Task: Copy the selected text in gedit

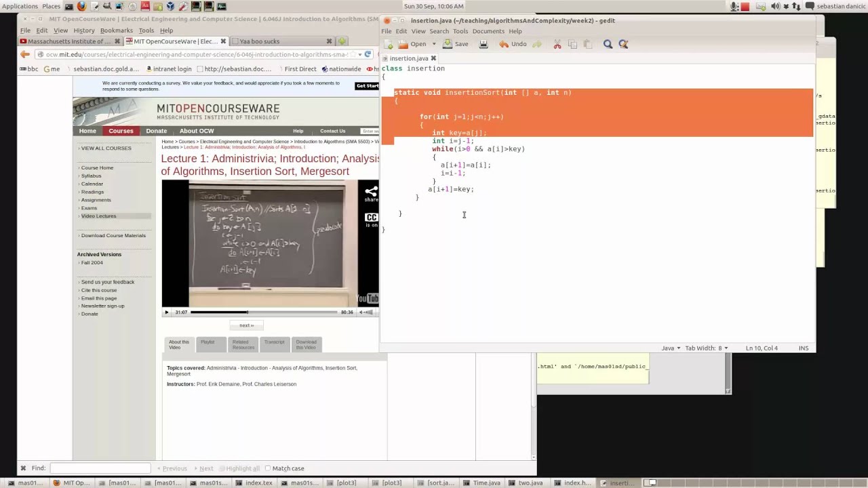Action: tap(572, 44)
